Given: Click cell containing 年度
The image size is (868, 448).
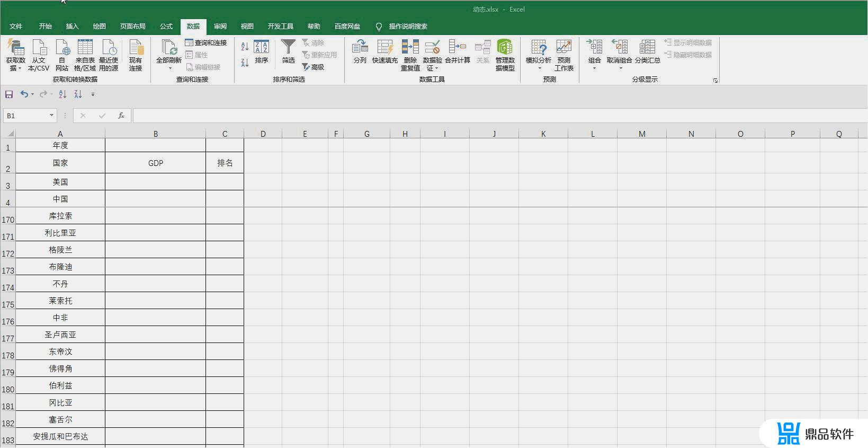Looking at the screenshot, I should [x=60, y=145].
